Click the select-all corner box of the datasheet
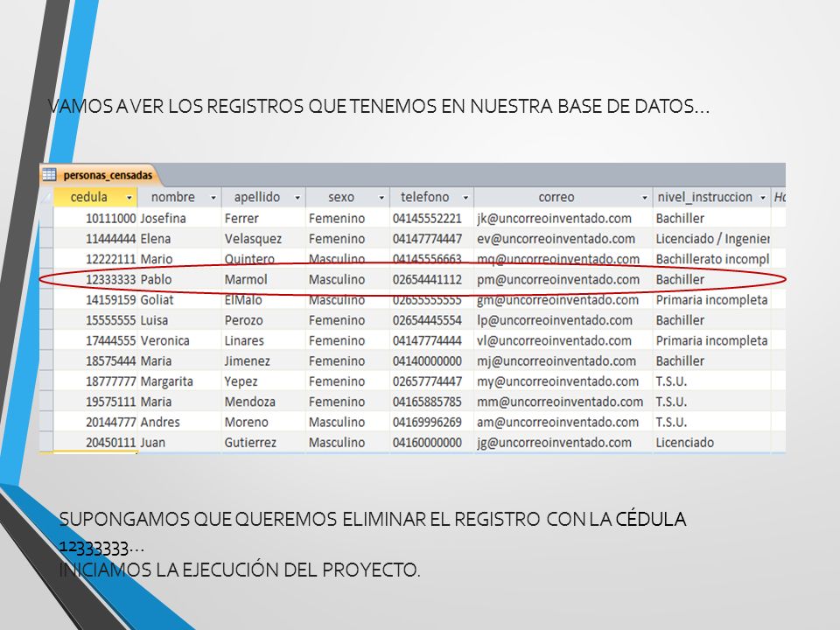 point(46,197)
